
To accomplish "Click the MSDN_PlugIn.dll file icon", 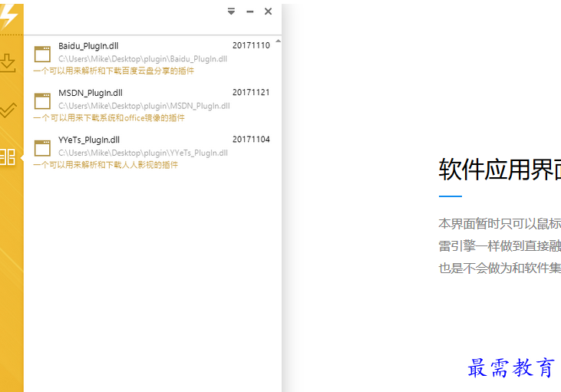I will [x=42, y=101].
